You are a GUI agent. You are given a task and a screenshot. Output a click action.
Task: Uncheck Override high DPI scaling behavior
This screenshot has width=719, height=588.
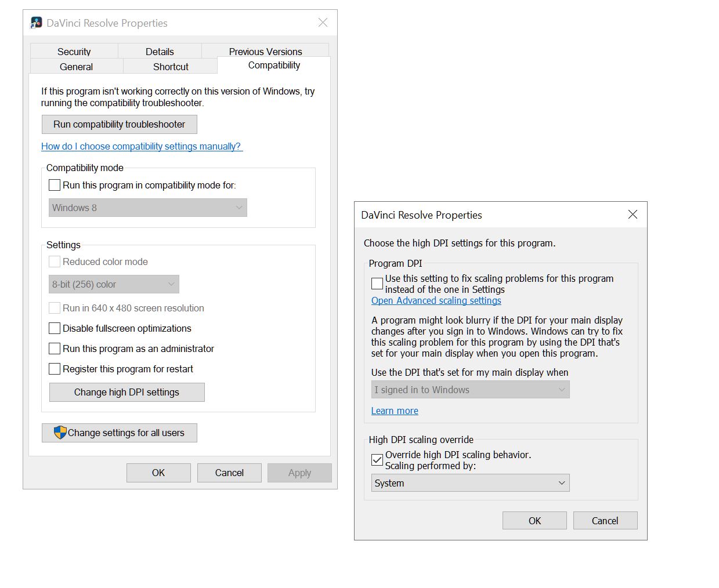click(x=377, y=460)
